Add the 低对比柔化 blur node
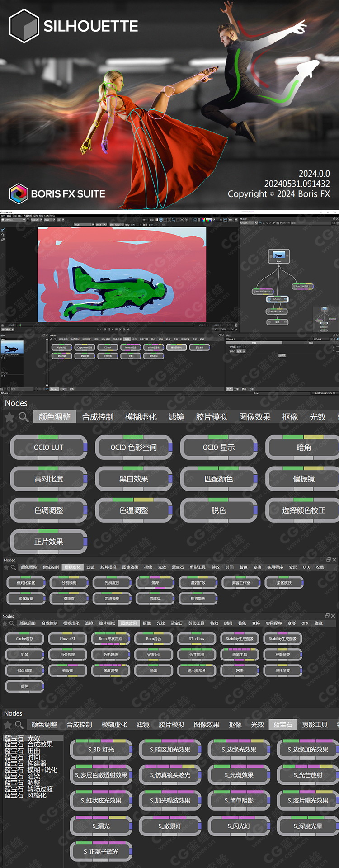 [26, 583]
